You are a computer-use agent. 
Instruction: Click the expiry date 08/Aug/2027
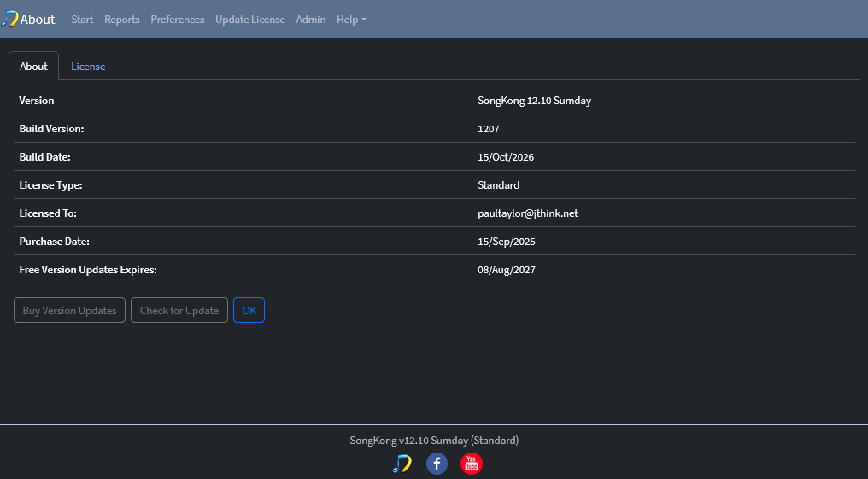506,270
